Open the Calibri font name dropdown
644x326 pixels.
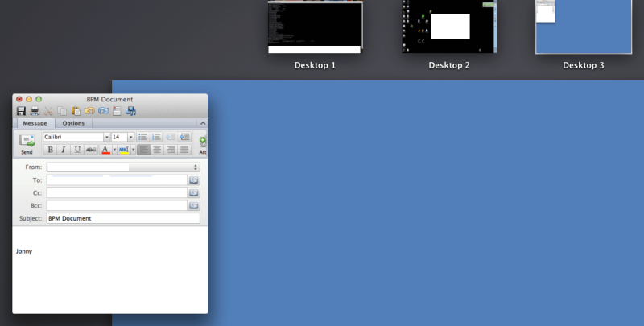107,137
